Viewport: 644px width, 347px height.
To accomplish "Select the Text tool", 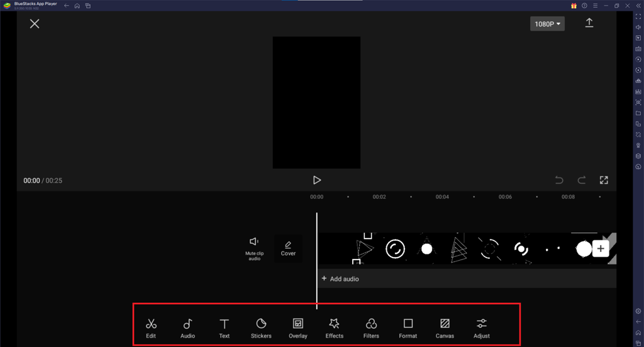I will tap(224, 327).
